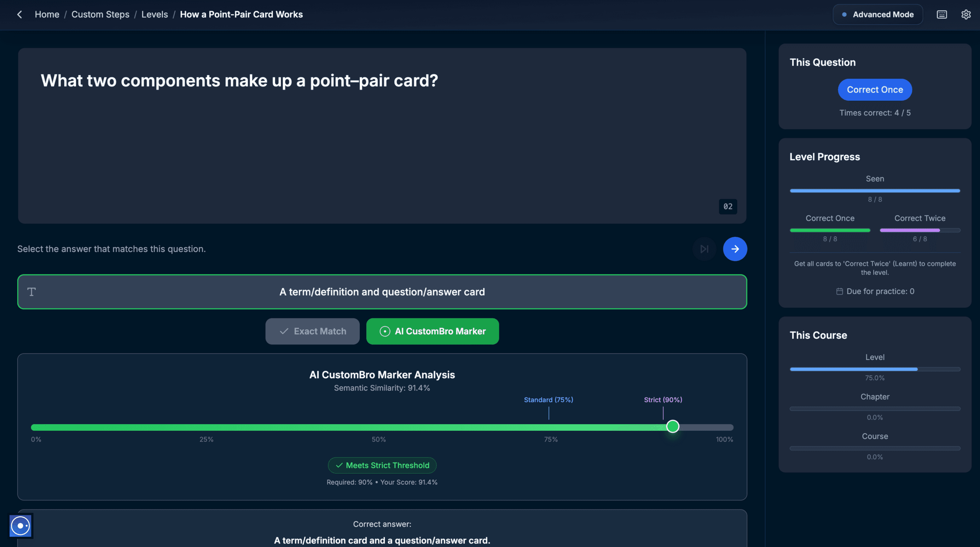
Task: Go to the Home breadcrumb
Action: pos(47,14)
